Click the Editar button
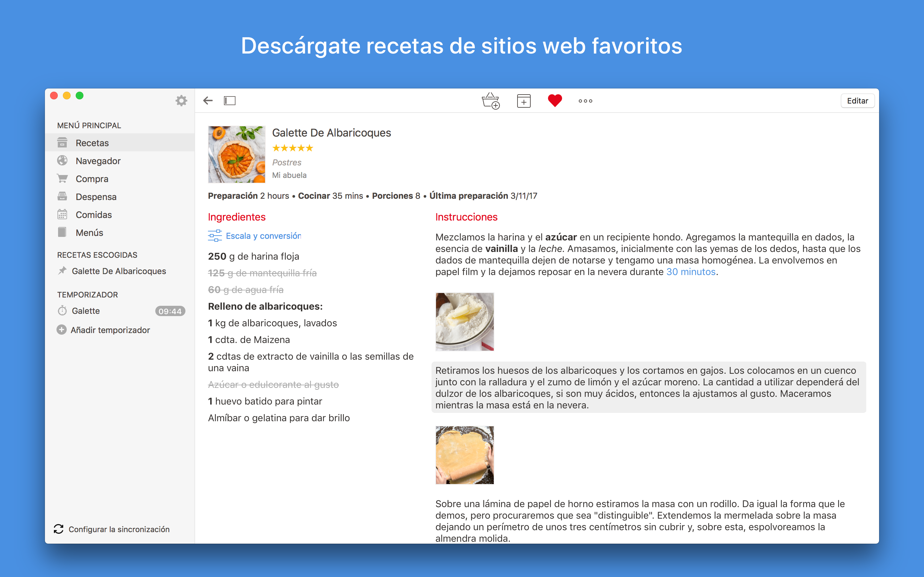Viewport: 924px width, 577px height. point(857,101)
